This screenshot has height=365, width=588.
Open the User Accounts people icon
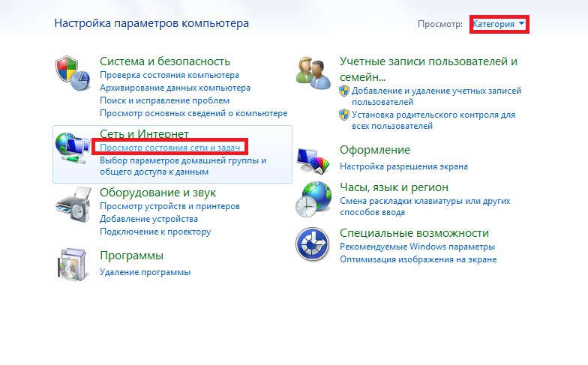pos(313,72)
